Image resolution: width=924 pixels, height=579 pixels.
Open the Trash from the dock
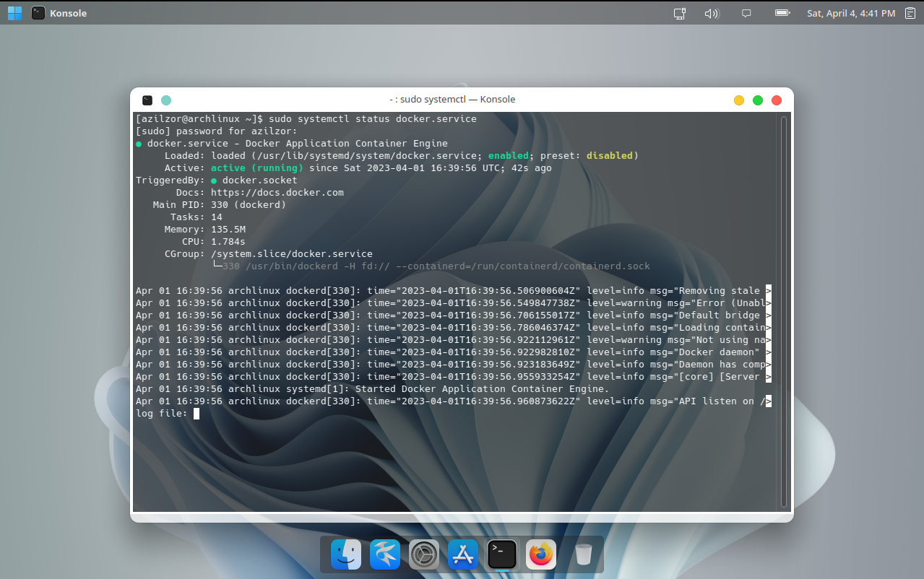pos(582,554)
